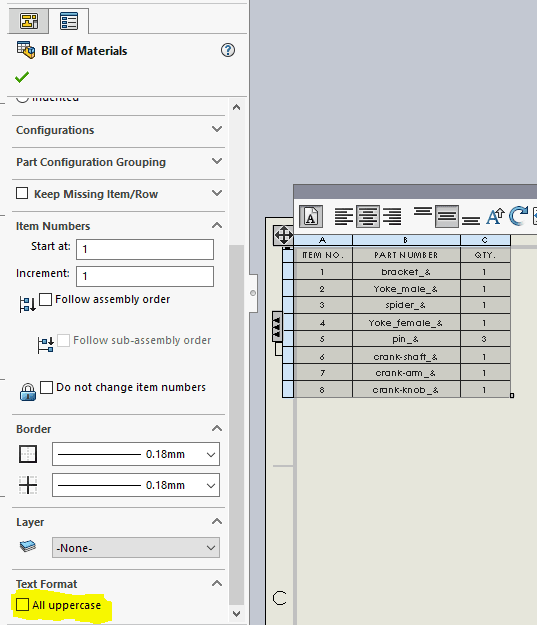The height and width of the screenshot is (625, 537).
Task: Switch to the PropertyManager tab
Action: pos(69,21)
